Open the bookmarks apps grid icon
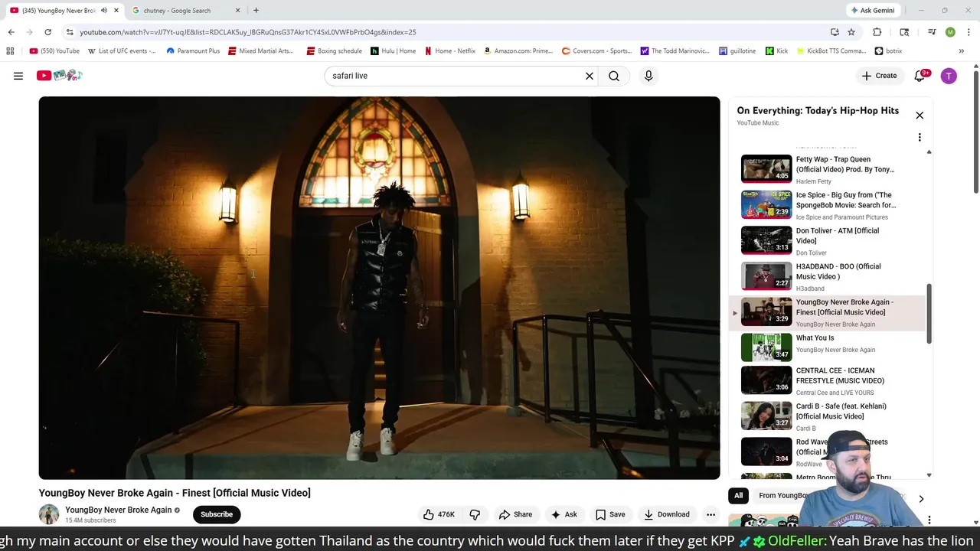Screen dimensions: 980x551 (10, 51)
